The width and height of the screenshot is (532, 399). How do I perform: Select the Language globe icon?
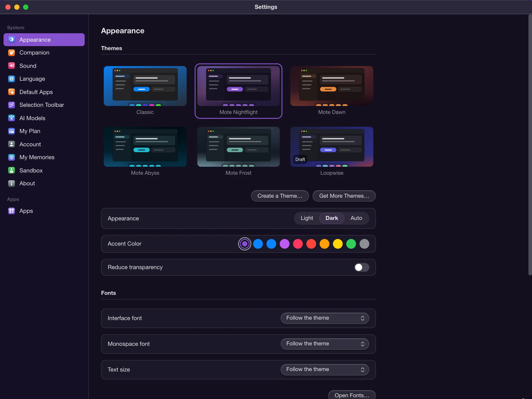tap(12, 79)
